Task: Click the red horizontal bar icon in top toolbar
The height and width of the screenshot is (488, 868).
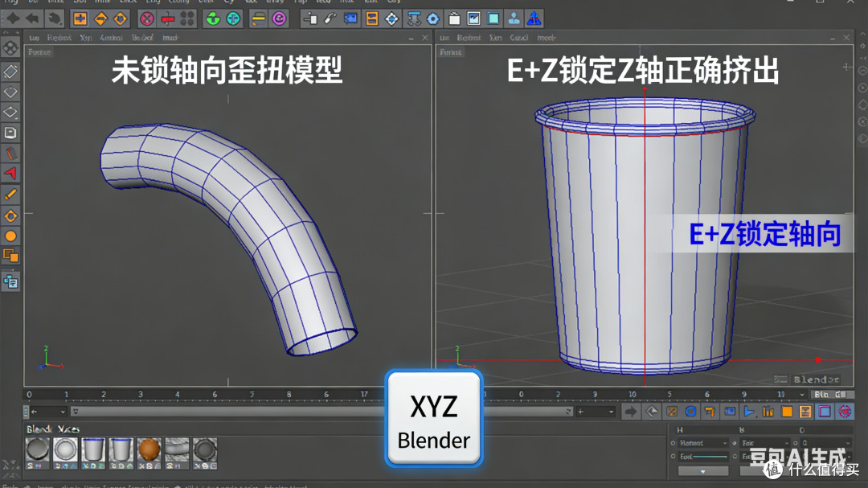Action: (168, 18)
